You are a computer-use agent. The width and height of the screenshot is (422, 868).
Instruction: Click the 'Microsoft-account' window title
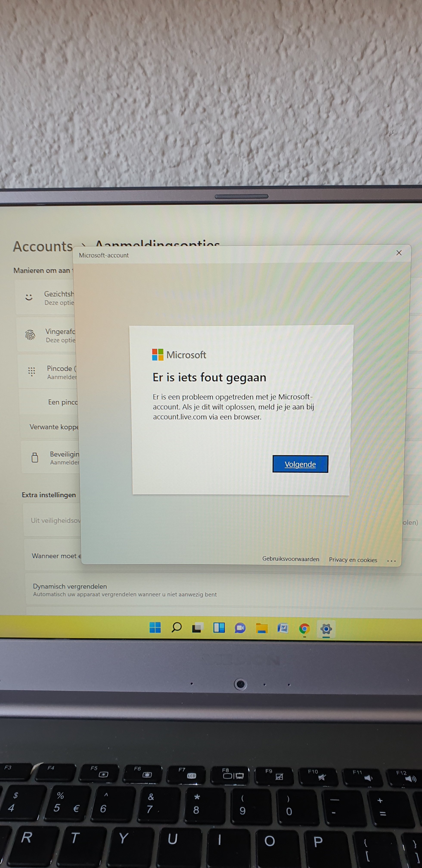(x=104, y=255)
